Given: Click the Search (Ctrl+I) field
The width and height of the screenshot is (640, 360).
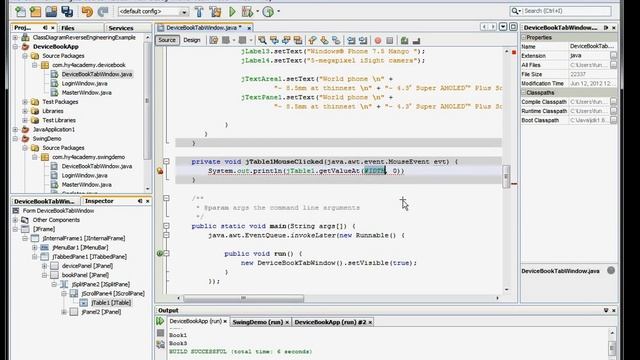Looking at the screenshot, I should pyautogui.click(x=566, y=11).
